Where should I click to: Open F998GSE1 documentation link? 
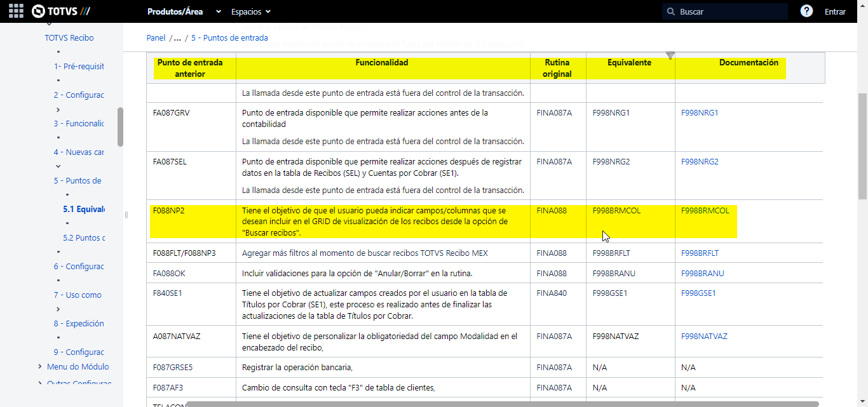coord(698,293)
